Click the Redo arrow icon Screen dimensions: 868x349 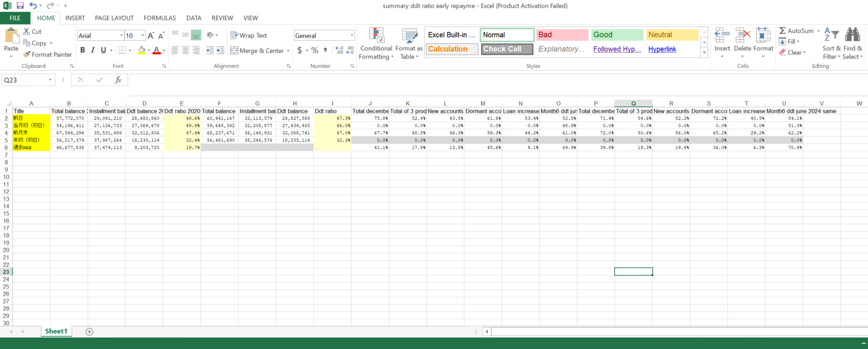click(x=50, y=6)
